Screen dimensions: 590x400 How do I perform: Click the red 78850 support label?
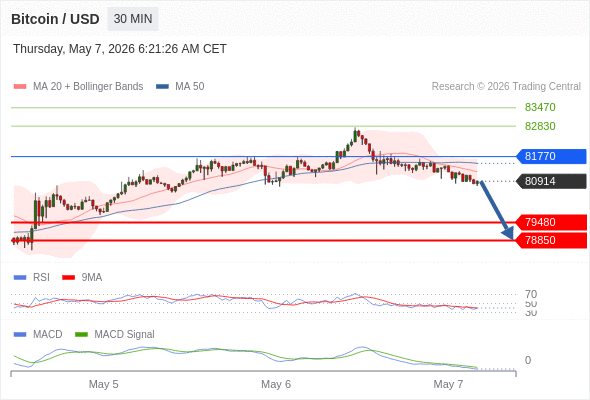click(x=551, y=240)
